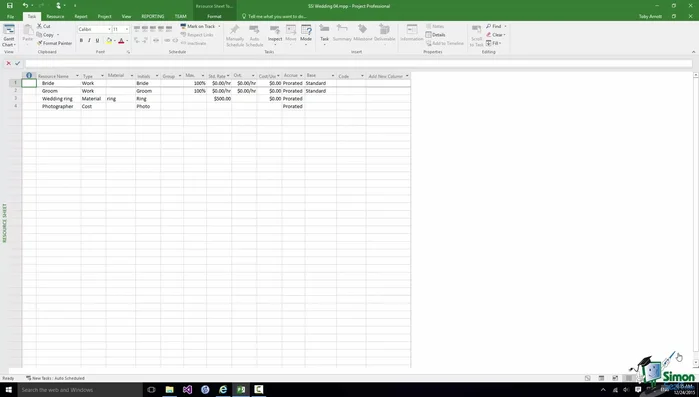The width and height of the screenshot is (699, 397).
Task: Open the Type column filter dropdown
Action: coord(102,76)
